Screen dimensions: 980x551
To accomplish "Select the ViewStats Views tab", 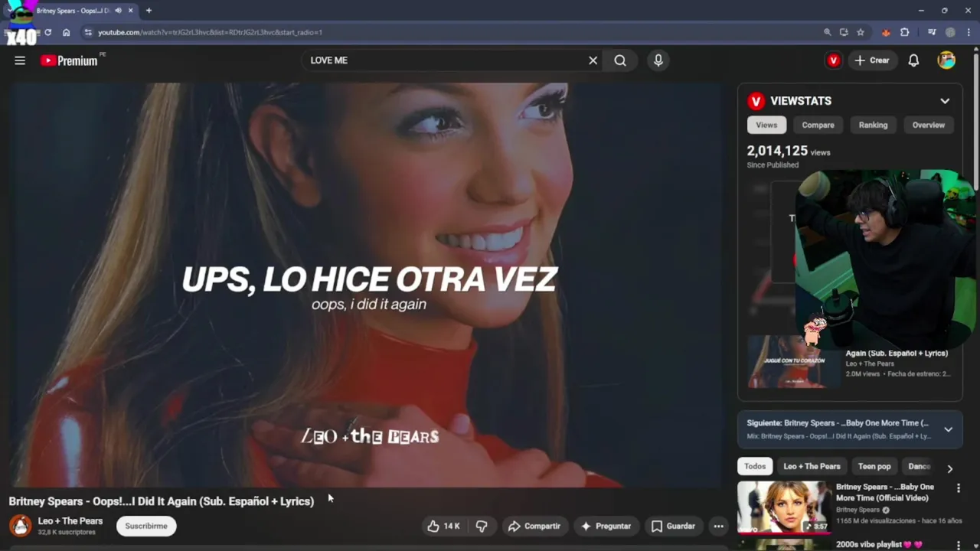I will [766, 125].
